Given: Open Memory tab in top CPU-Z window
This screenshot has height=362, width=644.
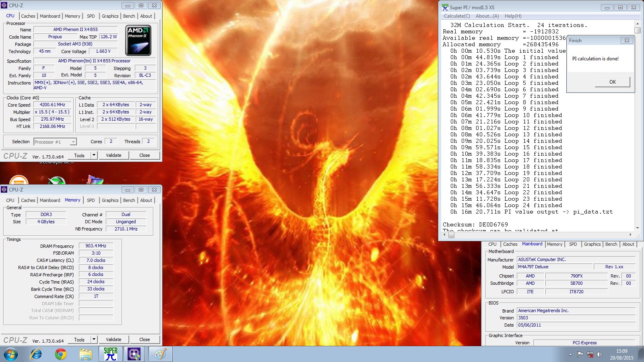Looking at the screenshot, I should [72, 16].
